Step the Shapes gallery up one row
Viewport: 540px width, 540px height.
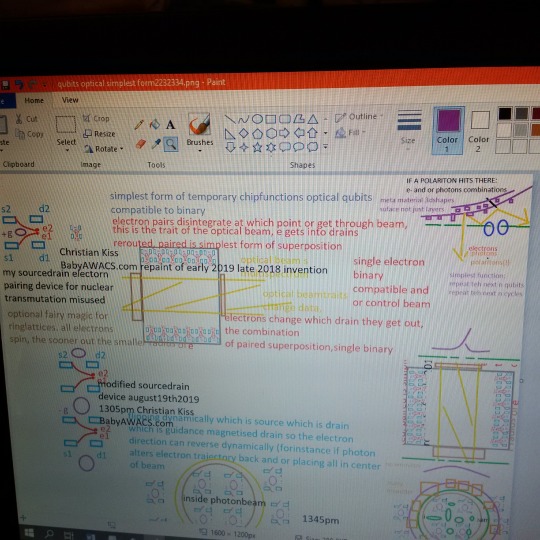[325, 120]
